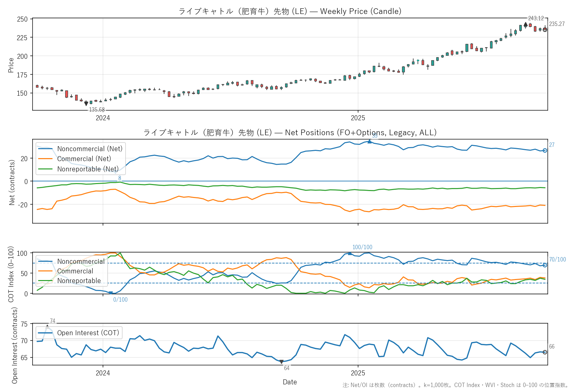
Task: Click Nonreportable in the COT Index legend
Action: click(x=79, y=281)
